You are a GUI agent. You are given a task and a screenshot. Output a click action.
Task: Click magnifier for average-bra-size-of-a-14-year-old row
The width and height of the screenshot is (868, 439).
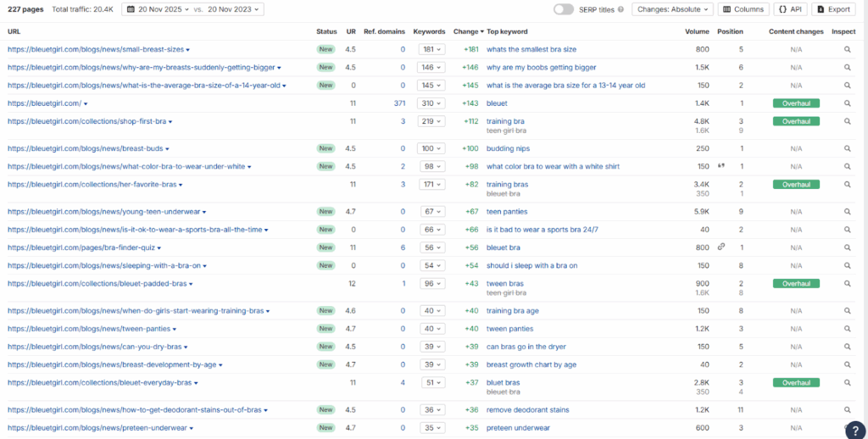(847, 86)
